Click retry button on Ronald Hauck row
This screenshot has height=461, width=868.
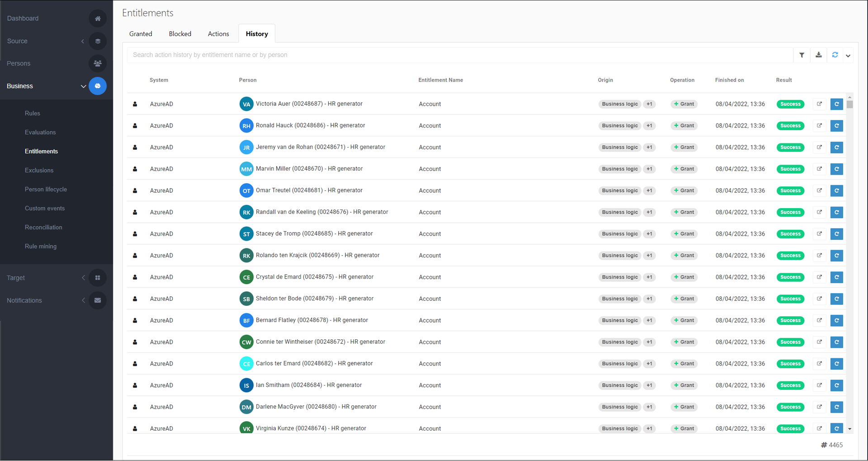pos(836,126)
